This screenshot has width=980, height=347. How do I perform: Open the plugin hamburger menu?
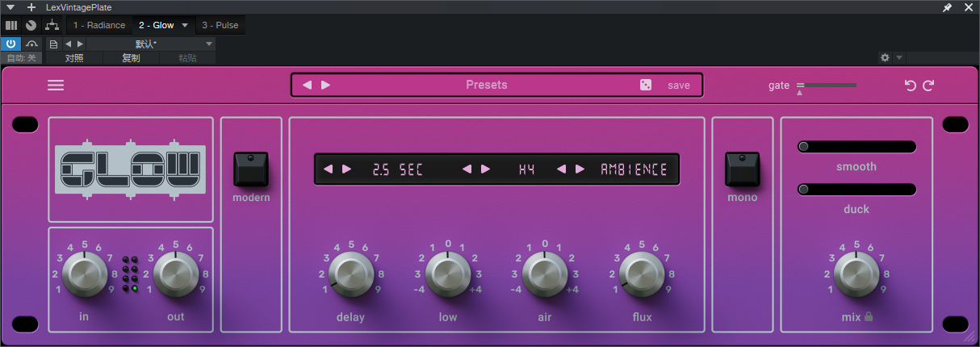[x=56, y=86]
